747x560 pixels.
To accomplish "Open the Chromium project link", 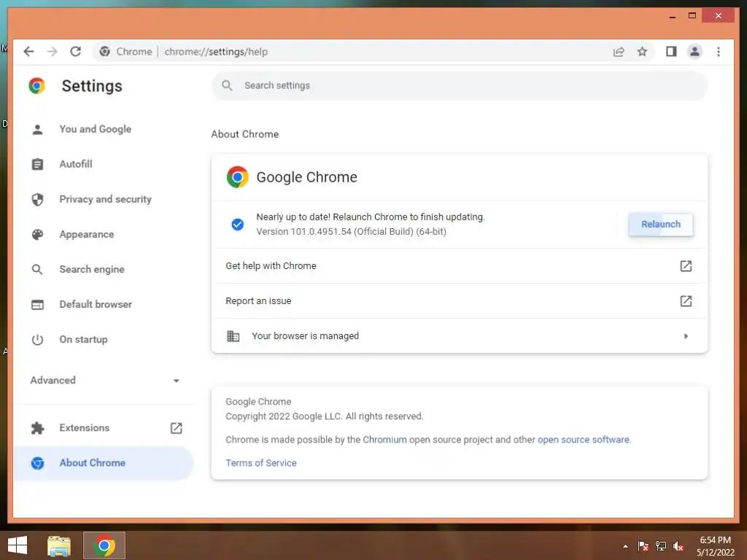I will [x=384, y=440].
